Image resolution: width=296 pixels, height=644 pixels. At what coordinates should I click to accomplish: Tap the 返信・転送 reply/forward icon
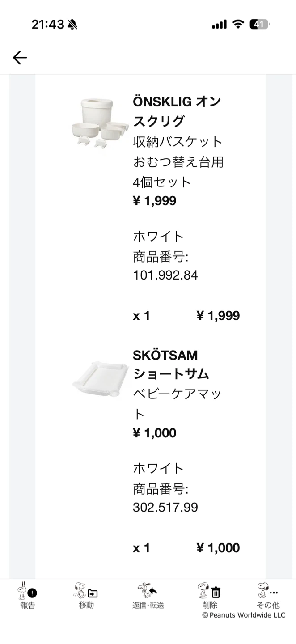click(148, 590)
